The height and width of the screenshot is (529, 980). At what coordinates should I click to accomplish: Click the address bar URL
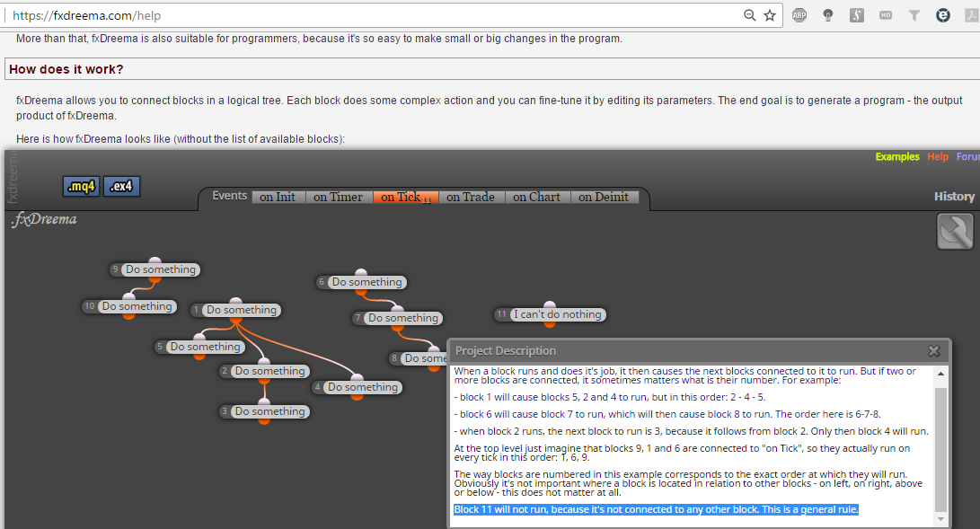(86, 15)
